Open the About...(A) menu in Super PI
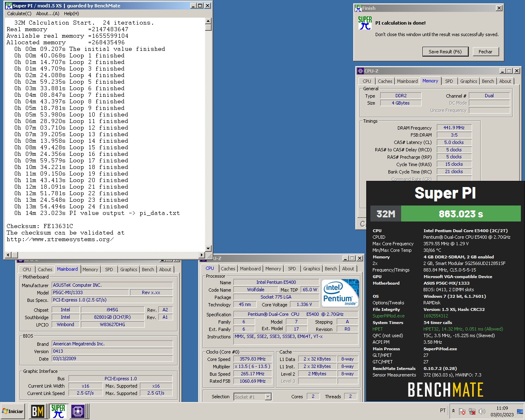 point(48,14)
